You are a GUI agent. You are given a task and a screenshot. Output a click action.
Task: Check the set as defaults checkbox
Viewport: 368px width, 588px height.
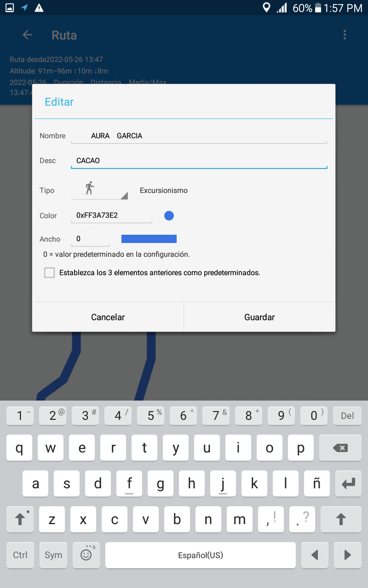[x=49, y=273]
